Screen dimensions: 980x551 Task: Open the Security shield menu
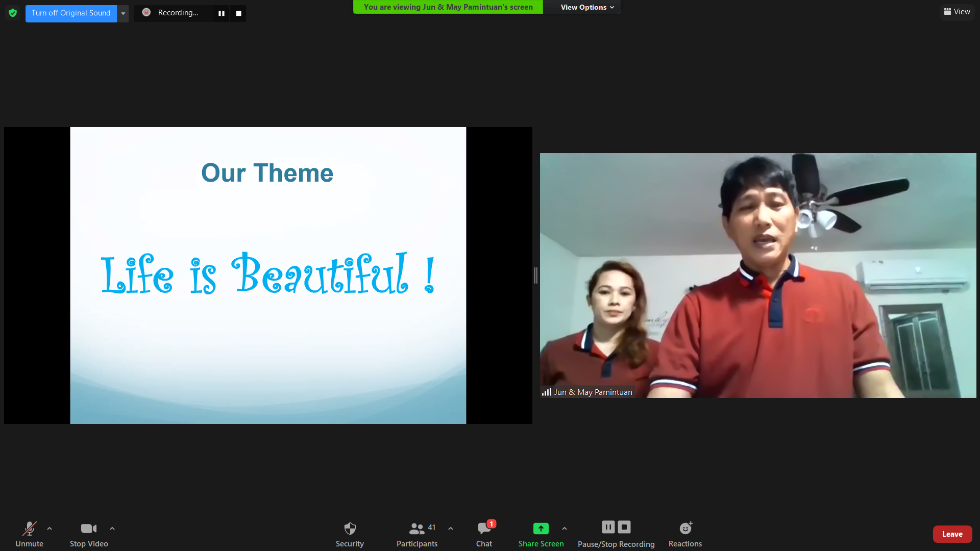tap(350, 534)
